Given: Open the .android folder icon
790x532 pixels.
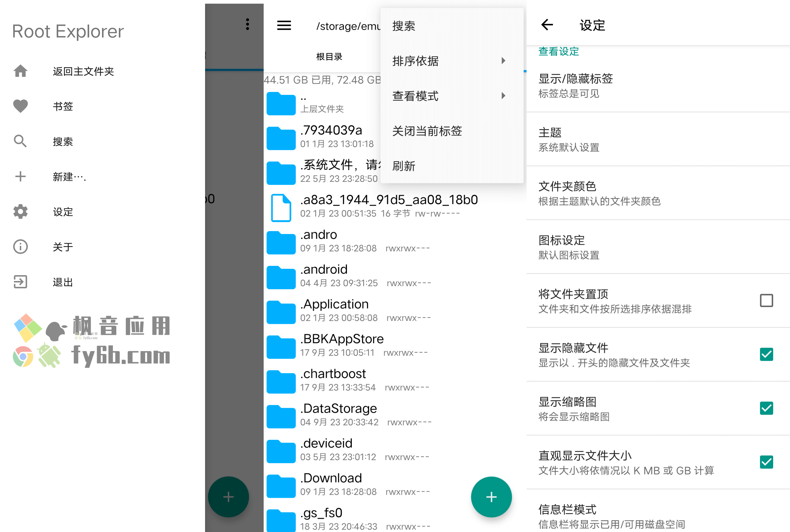Looking at the screenshot, I should tap(281, 277).
